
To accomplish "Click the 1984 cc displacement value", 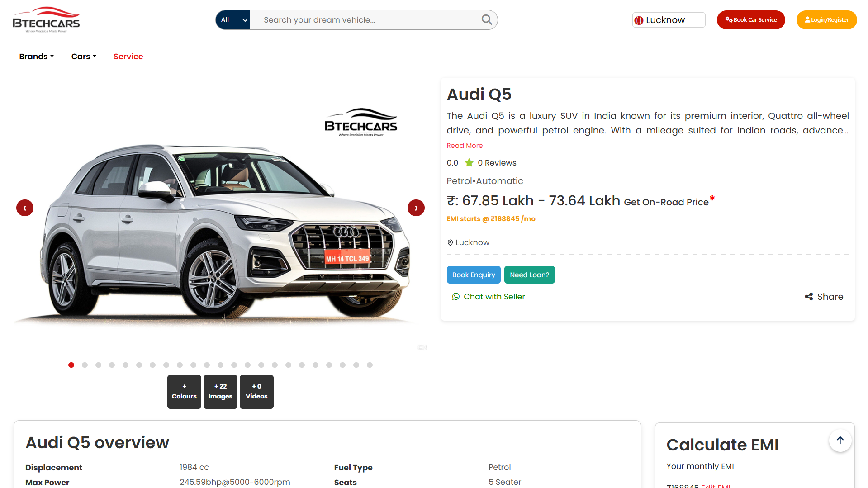I will [194, 467].
